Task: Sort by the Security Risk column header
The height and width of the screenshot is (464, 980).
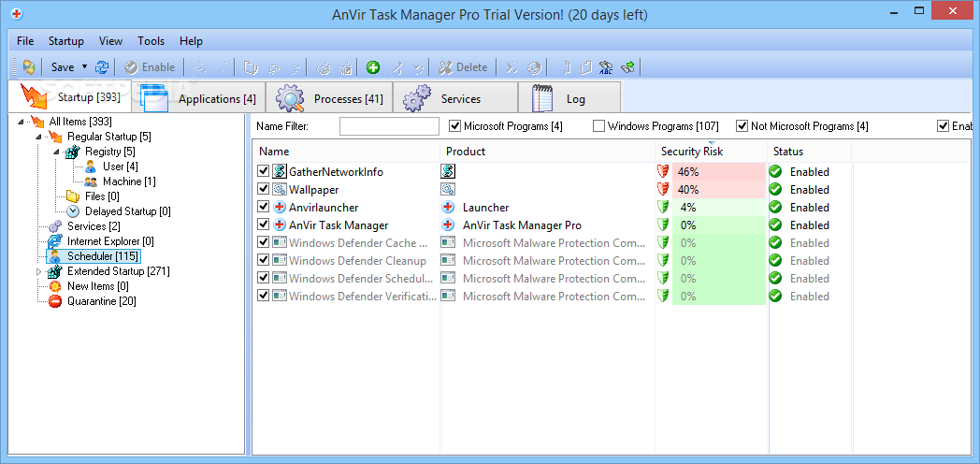Action: [712, 152]
